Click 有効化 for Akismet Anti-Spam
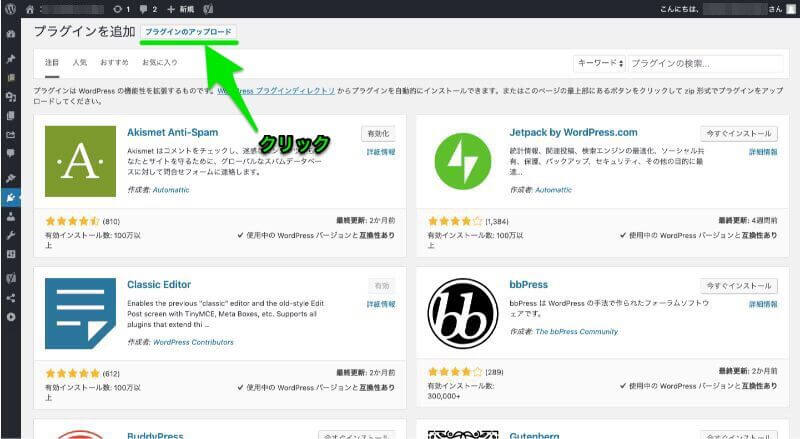The image size is (800, 439). [378, 134]
